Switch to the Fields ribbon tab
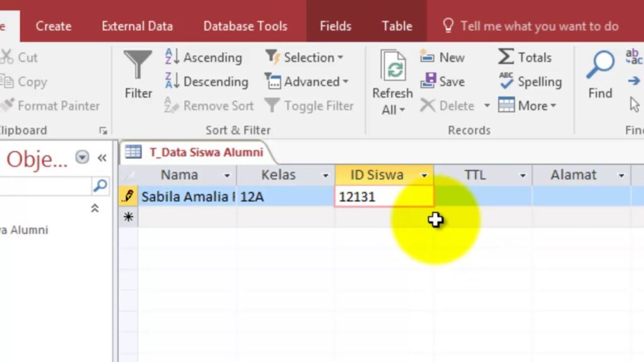This screenshot has height=362, width=644. pos(335,26)
